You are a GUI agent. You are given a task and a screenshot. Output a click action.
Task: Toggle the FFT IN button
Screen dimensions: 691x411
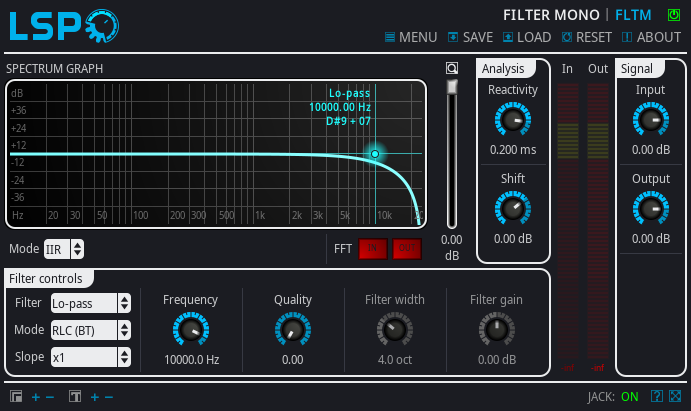point(373,249)
